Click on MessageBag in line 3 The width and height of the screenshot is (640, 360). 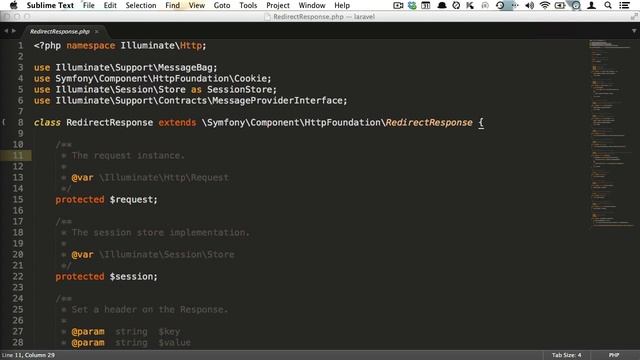tap(185, 67)
